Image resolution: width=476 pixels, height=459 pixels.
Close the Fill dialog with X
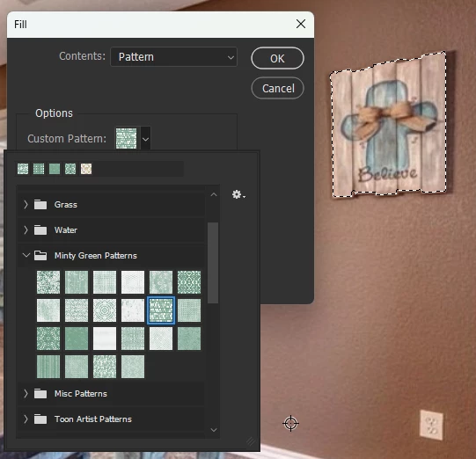coord(301,24)
